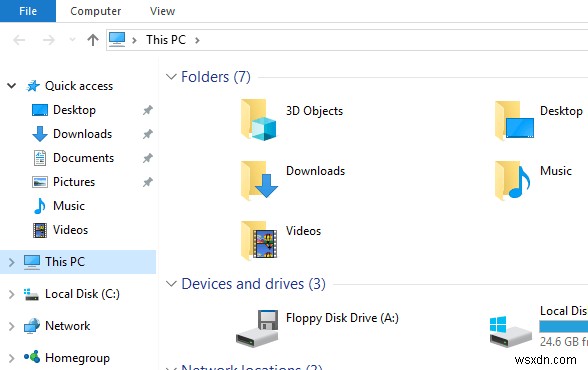Click the Folders (7) group header
The width and height of the screenshot is (588, 370).
(216, 77)
